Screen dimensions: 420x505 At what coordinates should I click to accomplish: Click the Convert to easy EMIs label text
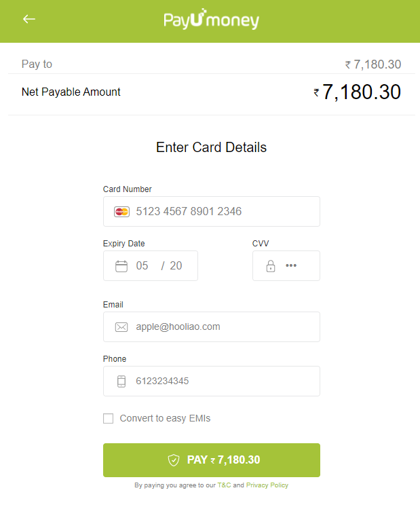(165, 418)
